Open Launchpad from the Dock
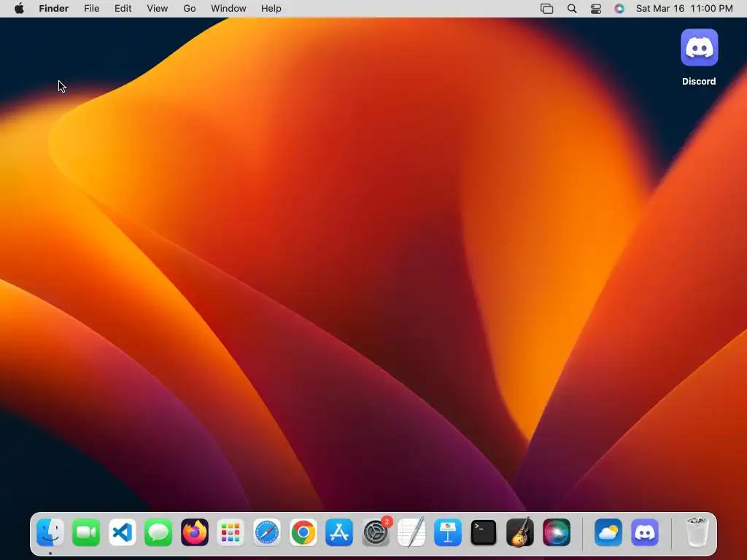The height and width of the screenshot is (560, 747). click(x=231, y=532)
